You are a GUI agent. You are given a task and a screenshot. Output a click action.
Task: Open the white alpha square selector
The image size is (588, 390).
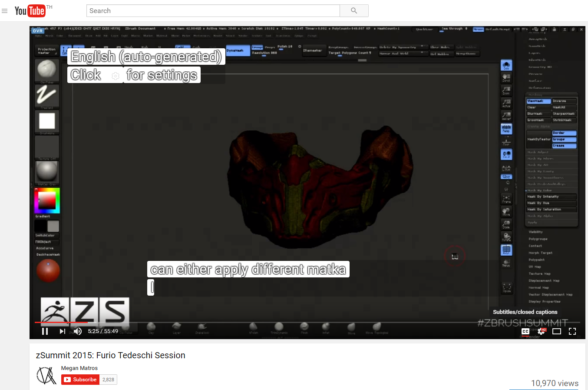coord(47,122)
